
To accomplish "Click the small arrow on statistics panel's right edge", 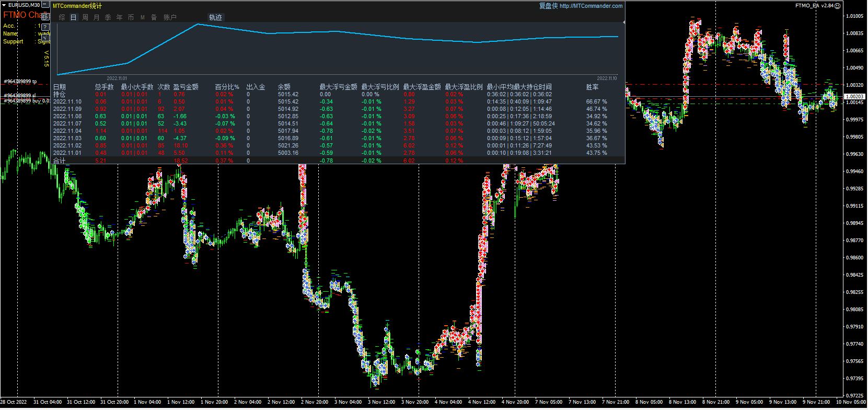I will 623,22.
